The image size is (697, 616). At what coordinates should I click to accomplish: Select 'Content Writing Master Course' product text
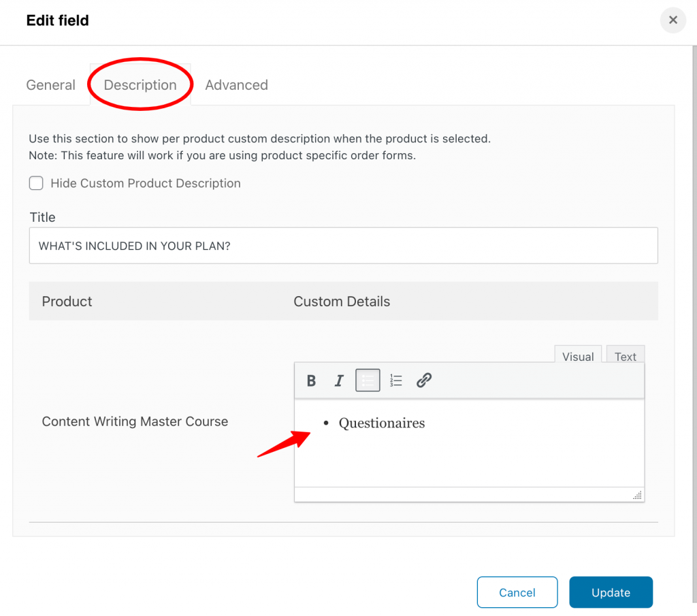(135, 421)
